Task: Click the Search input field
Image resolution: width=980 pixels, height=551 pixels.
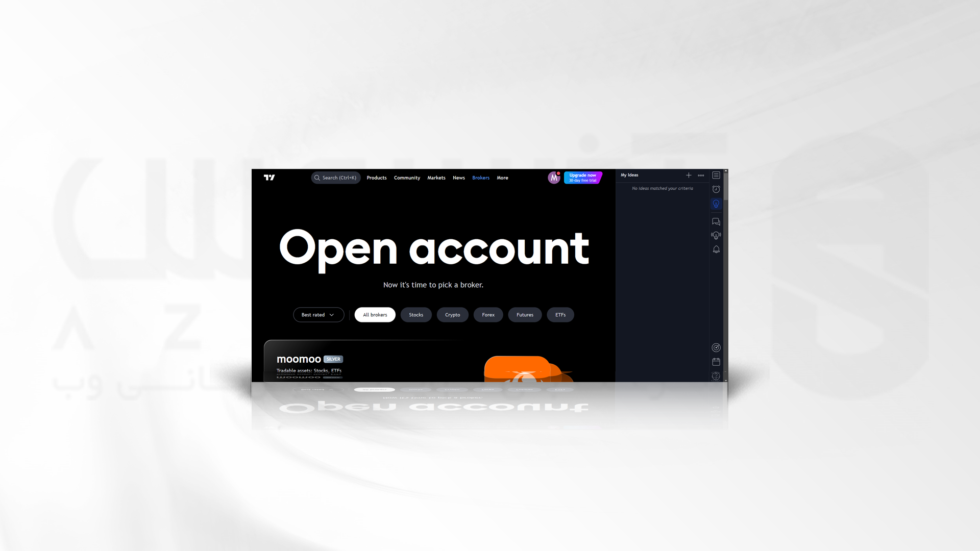Action: point(335,178)
